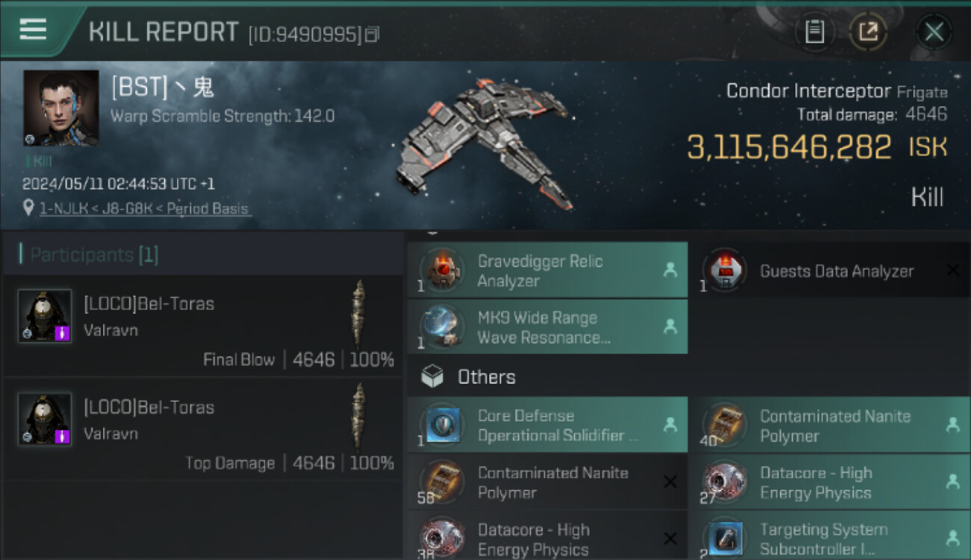This screenshot has height=560, width=971.
Task: Click the Others category box icon
Action: pyautogui.click(x=432, y=377)
